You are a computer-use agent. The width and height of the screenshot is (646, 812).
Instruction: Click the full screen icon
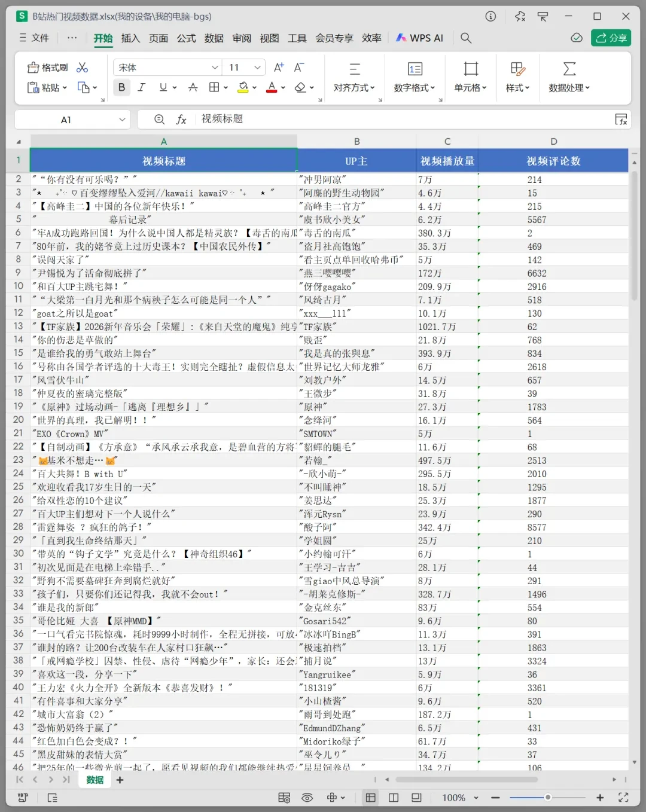pos(623,798)
